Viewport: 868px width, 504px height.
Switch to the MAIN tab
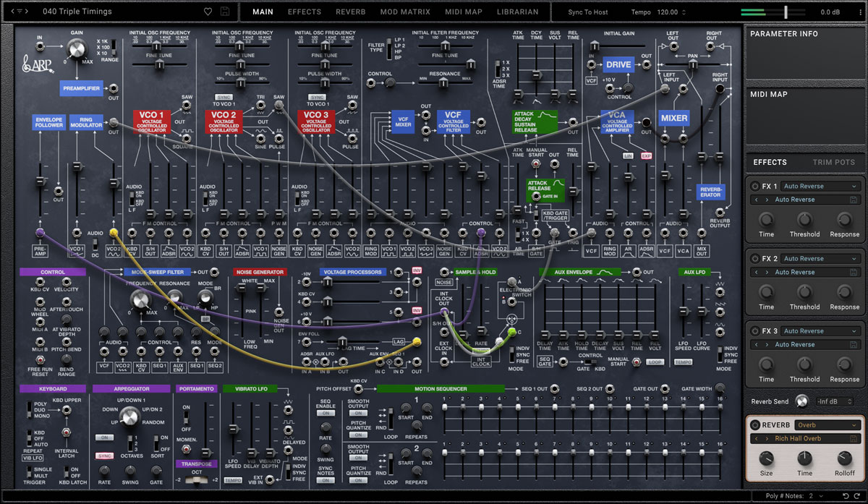point(263,12)
